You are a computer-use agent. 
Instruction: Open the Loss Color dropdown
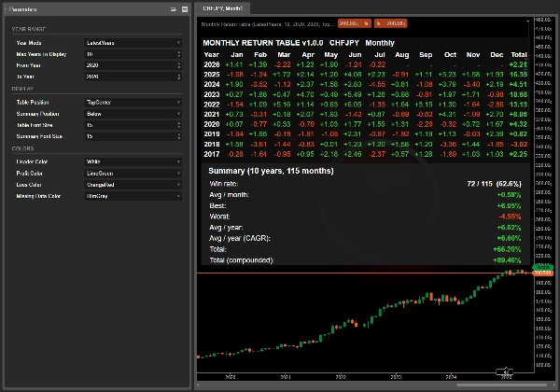pyautogui.click(x=133, y=185)
